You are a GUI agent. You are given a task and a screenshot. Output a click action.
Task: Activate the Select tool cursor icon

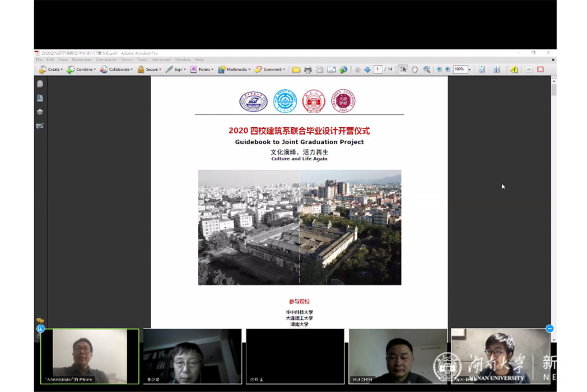(403, 70)
